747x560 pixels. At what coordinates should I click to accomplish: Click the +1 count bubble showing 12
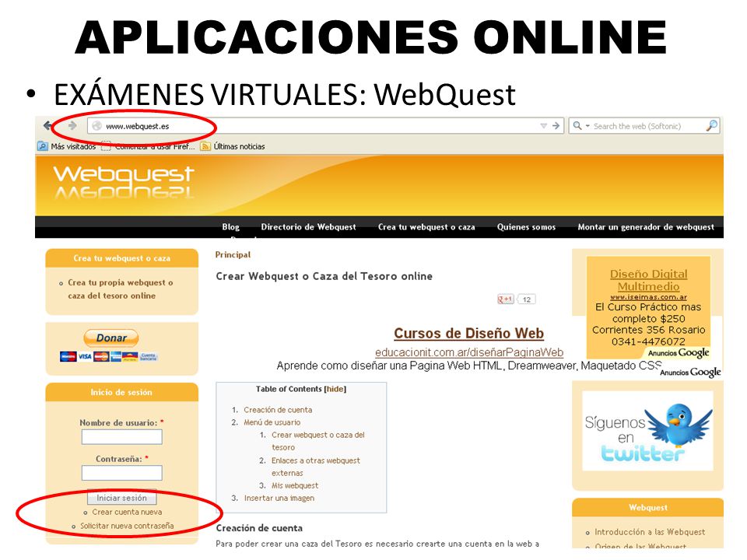526,299
